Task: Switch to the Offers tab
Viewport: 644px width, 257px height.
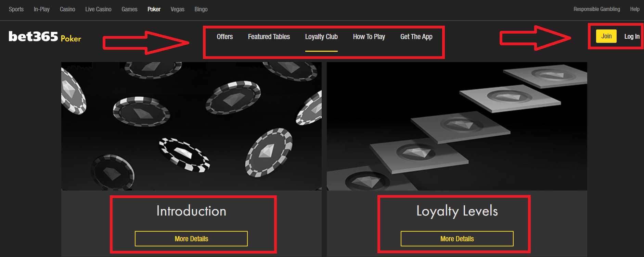Action: [224, 37]
